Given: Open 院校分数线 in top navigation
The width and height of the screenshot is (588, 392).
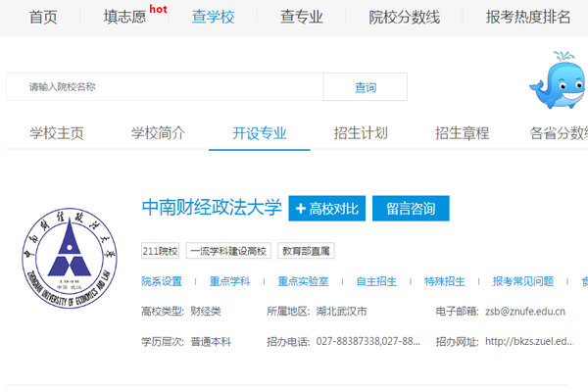Looking at the screenshot, I should [x=404, y=18].
